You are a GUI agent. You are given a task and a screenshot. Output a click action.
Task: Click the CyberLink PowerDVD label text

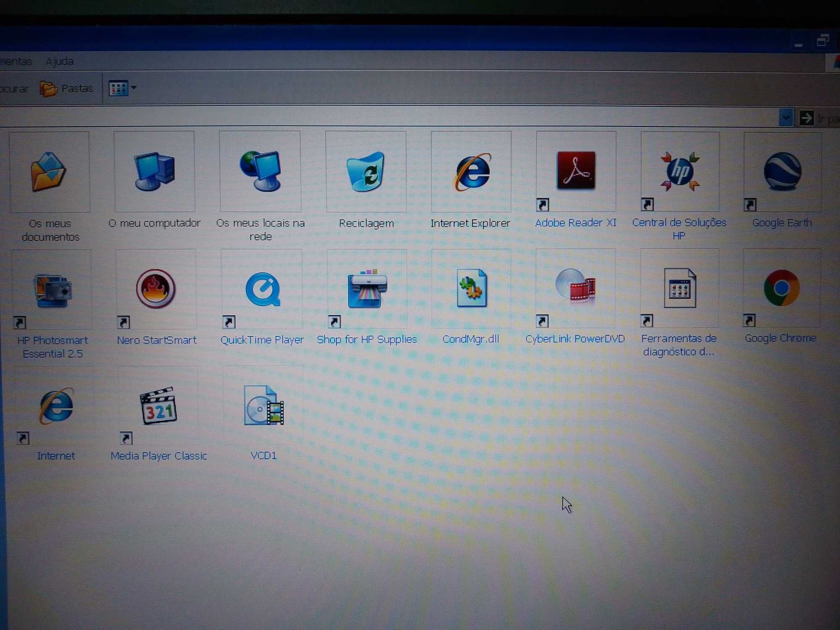[x=575, y=339]
